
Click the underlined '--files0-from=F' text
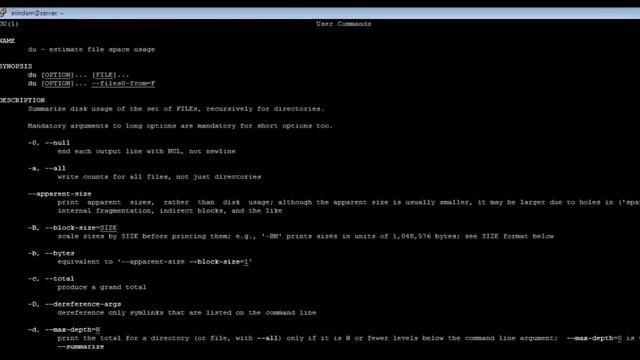123,84
